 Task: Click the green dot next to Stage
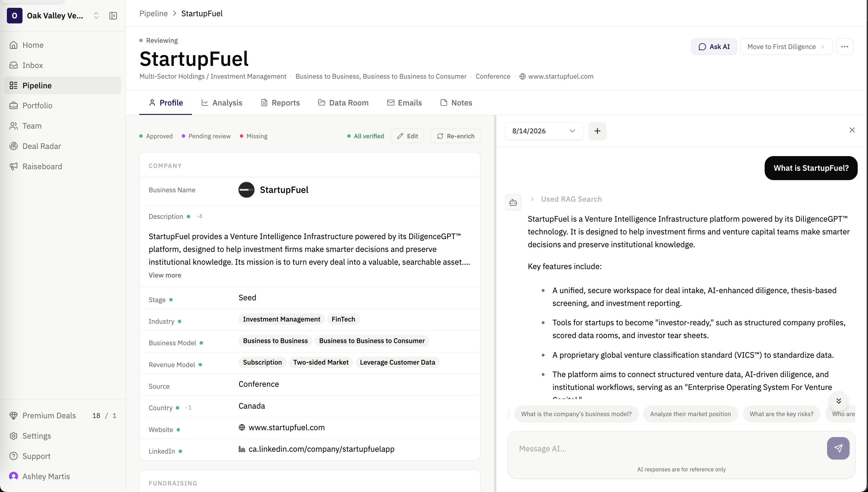coord(171,300)
